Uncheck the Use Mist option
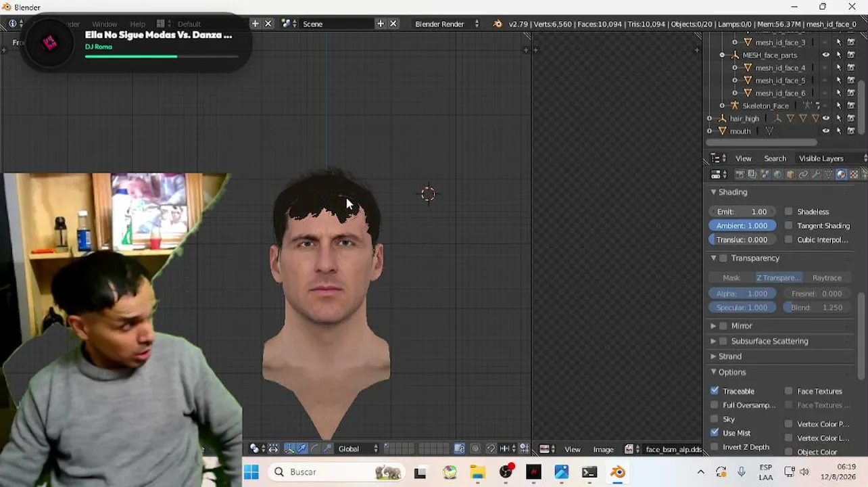The height and width of the screenshot is (487, 868). click(x=715, y=433)
